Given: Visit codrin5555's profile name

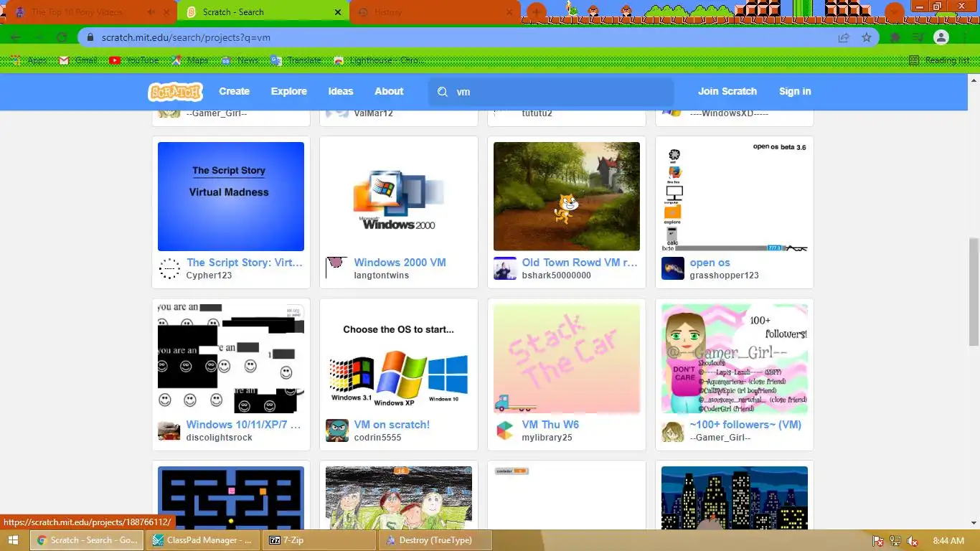Looking at the screenshot, I should (377, 438).
